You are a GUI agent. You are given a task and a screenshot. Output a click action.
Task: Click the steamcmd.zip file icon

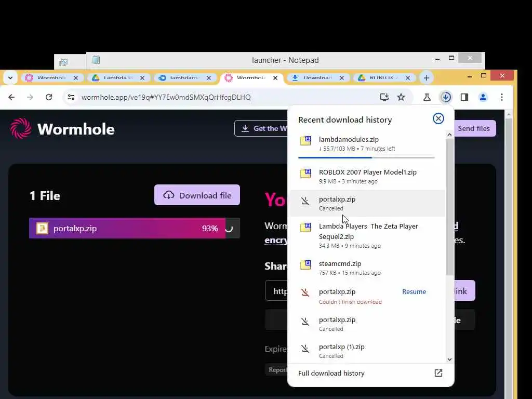(305, 264)
